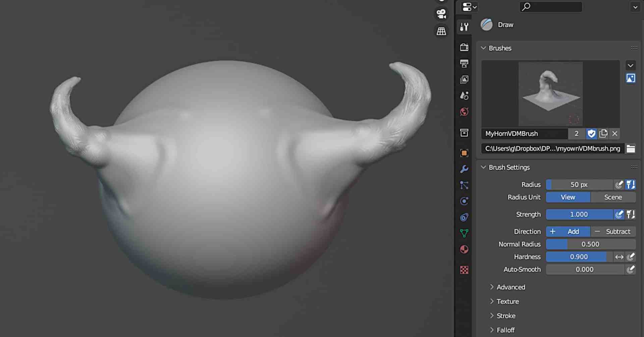Browse for the VDM image file
This screenshot has height=337, width=644.
[x=631, y=148]
